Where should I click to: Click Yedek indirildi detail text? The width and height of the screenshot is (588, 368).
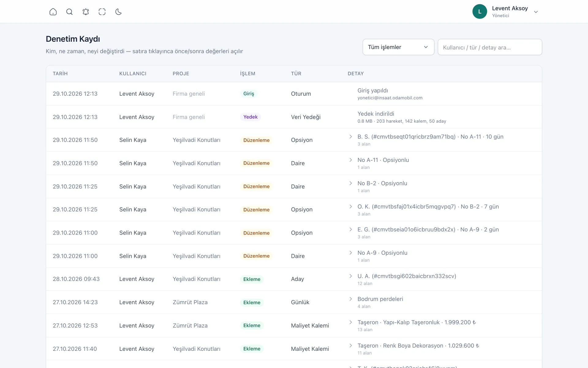(376, 114)
